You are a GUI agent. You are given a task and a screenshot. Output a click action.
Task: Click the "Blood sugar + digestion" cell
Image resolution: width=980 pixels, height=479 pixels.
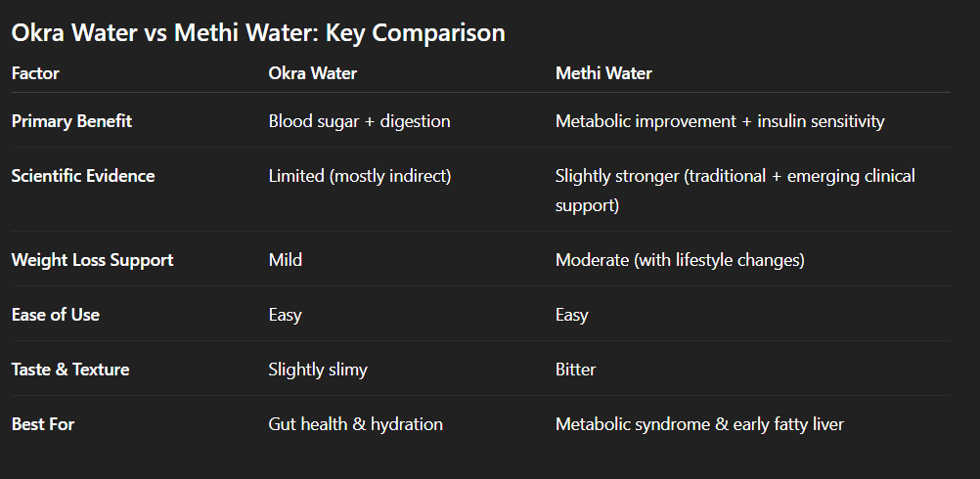point(359,121)
